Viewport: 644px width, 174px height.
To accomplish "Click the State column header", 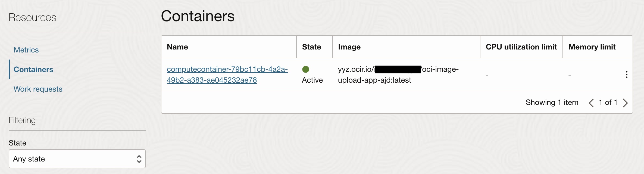I will [x=311, y=47].
